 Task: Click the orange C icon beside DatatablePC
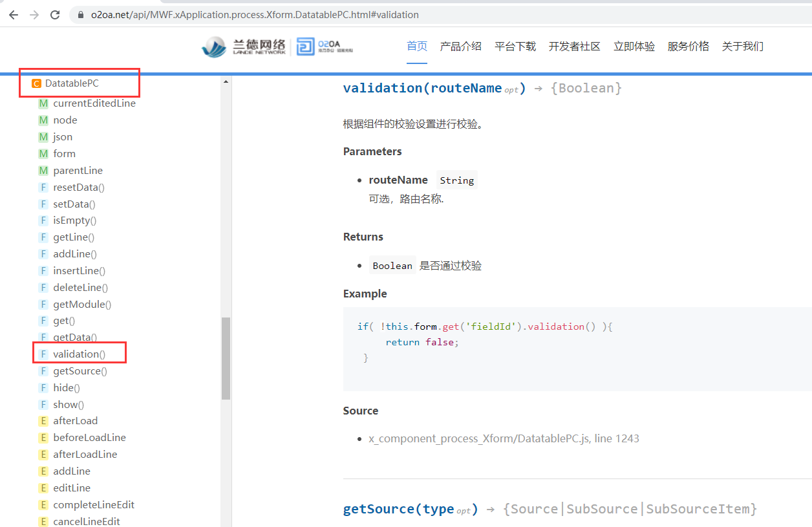[36, 83]
